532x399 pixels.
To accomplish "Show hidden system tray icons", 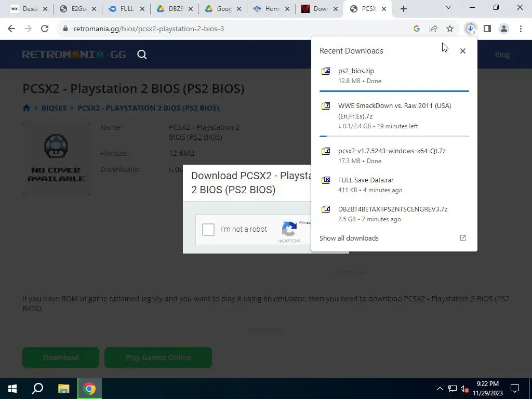I will (440, 389).
